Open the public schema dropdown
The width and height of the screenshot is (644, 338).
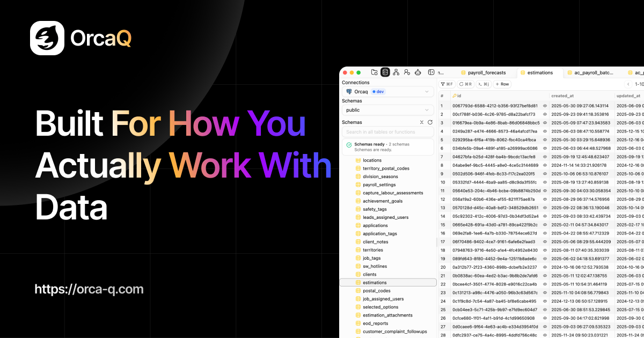point(388,110)
